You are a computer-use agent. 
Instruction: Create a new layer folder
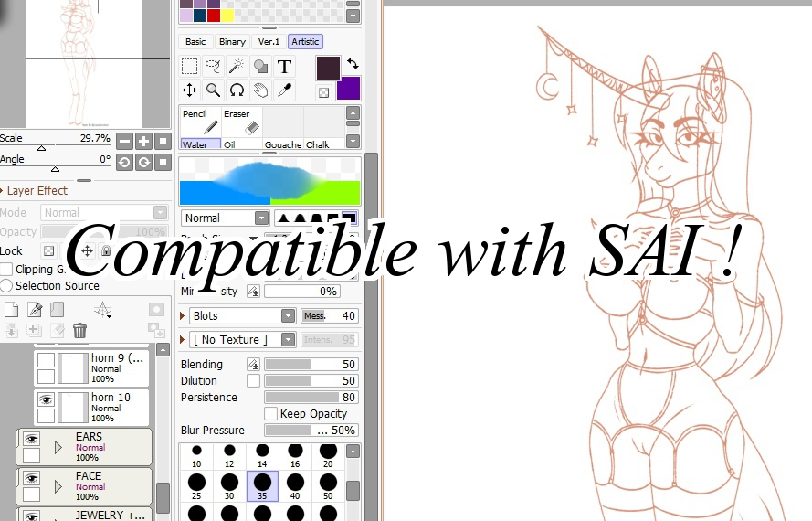57,310
